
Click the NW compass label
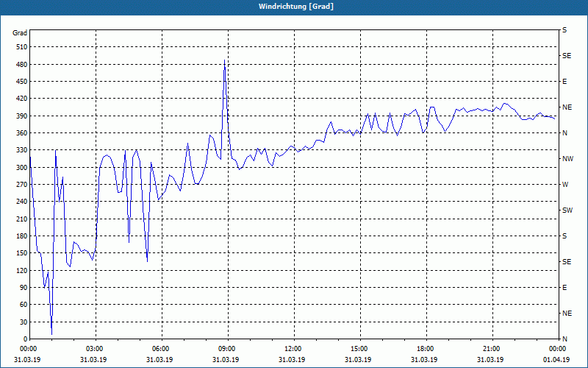coord(567,159)
